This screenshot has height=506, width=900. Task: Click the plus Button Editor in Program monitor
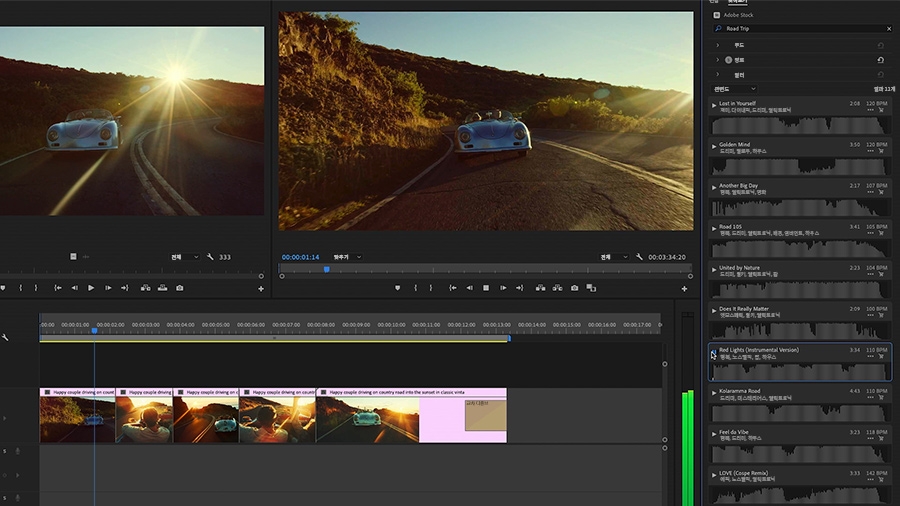click(x=685, y=289)
